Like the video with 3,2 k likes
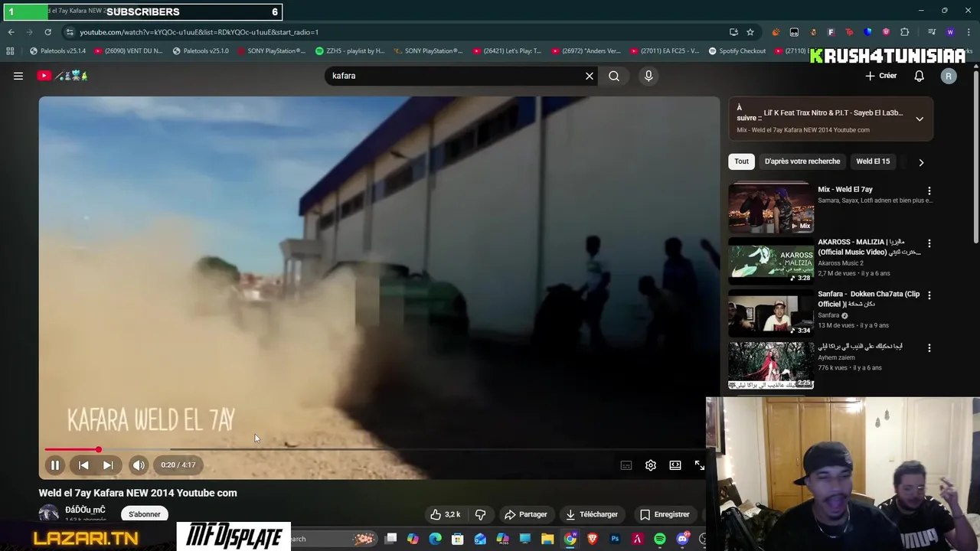Image resolution: width=980 pixels, height=551 pixels. tap(446, 514)
